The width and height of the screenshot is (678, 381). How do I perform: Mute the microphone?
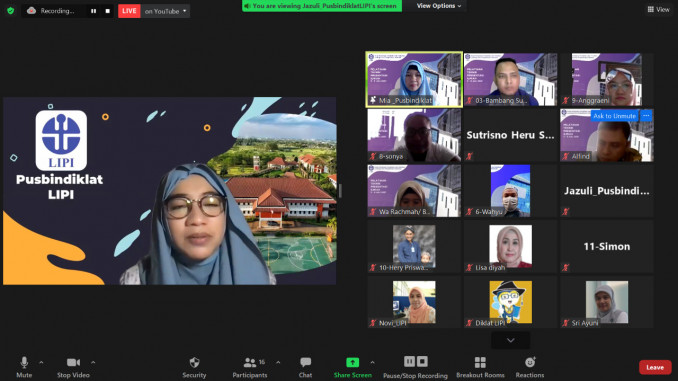pyautogui.click(x=24, y=368)
